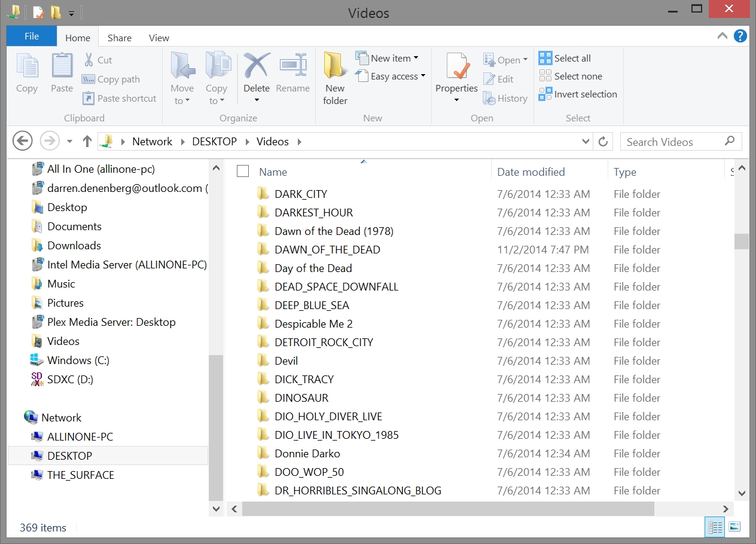The height and width of the screenshot is (544, 756).
Task: Click the search magnifier icon
Action: click(x=729, y=141)
